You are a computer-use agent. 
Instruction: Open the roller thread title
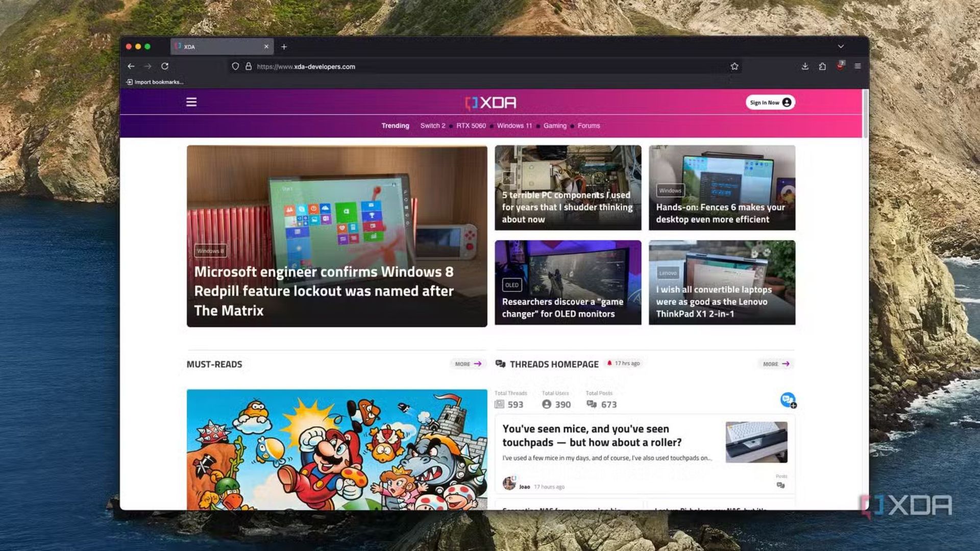click(592, 435)
